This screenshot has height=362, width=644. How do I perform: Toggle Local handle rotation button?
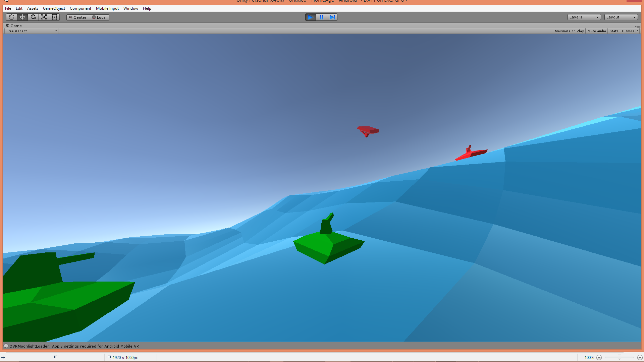[99, 17]
